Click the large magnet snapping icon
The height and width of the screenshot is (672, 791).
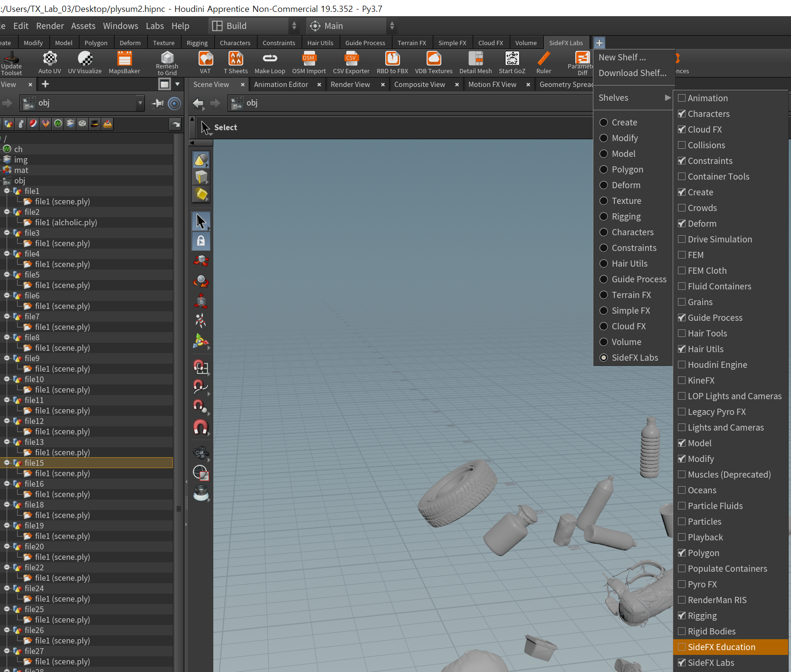click(x=201, y=428)
